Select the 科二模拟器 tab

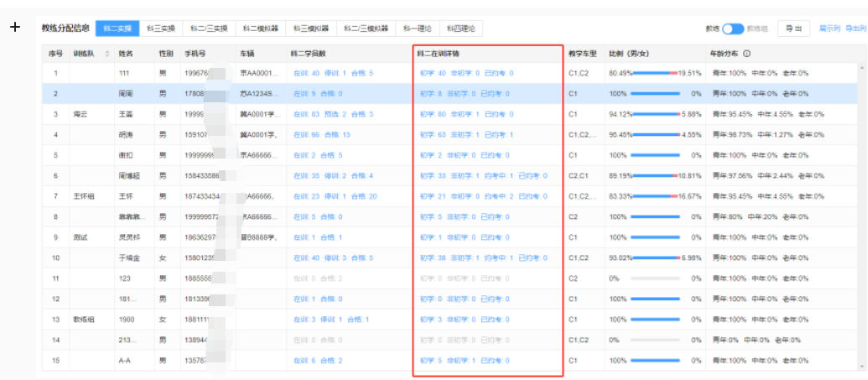260,29
